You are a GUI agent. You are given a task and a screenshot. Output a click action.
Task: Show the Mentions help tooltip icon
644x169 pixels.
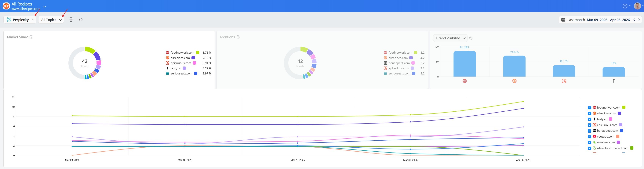[238, 37]
